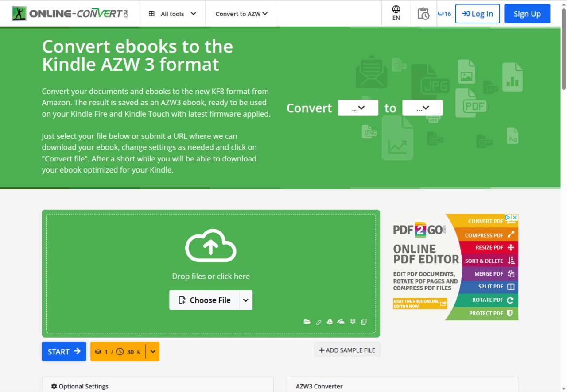The height and width of the screenshot is (392, 567).
Task: Click the AZW3 Converter panel header
Action: click(402, 386)
